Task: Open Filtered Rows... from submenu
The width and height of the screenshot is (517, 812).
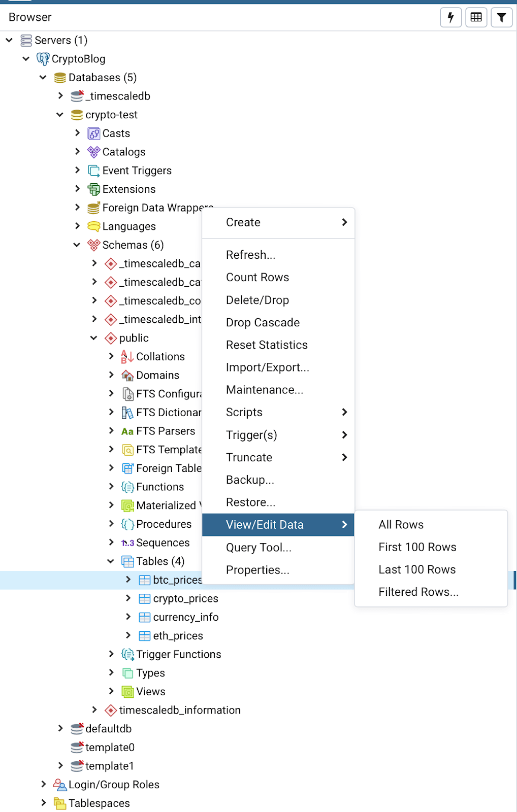Action: pyautogui.click(x=418, y=592)
